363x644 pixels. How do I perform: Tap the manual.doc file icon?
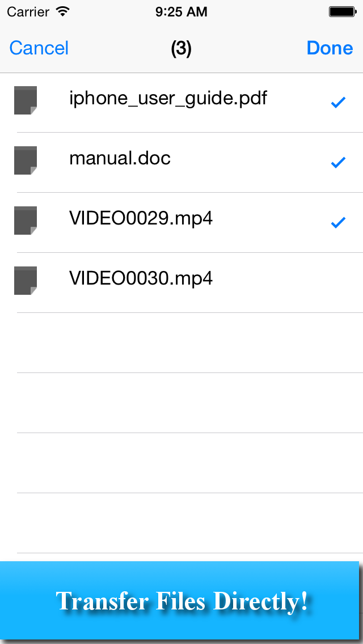click(x=26, y=160)
